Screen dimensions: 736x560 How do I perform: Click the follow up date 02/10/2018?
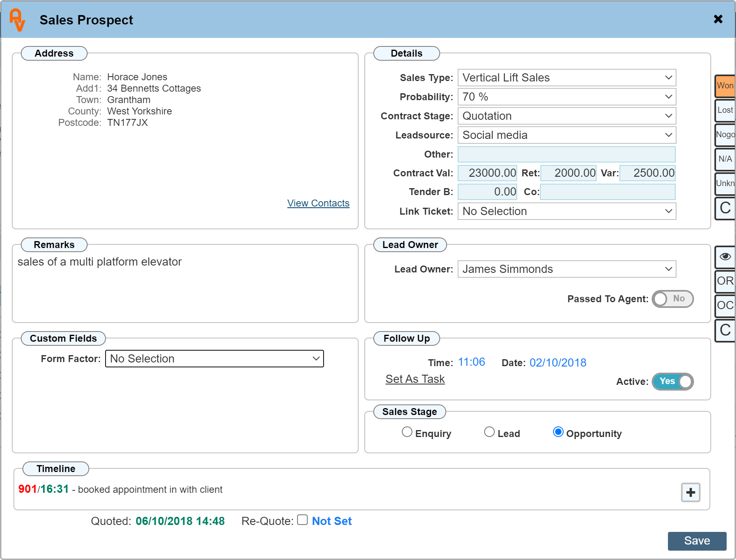[558, 362]
